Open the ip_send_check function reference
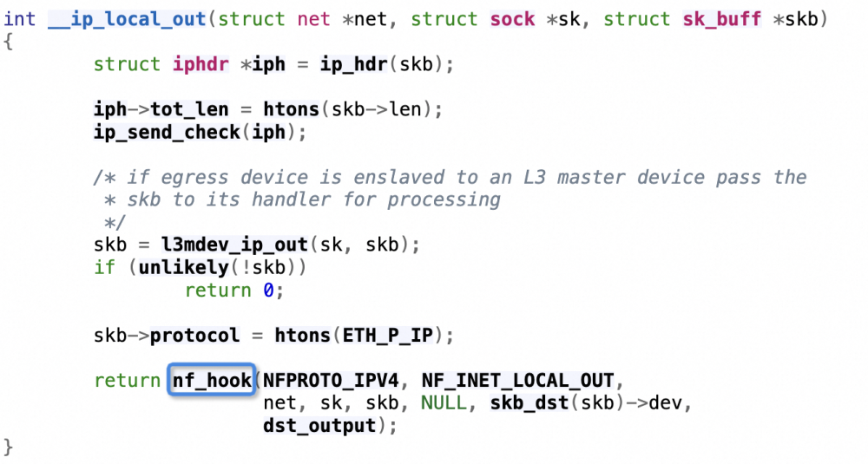Screen dimensions: 868x464 167,132
